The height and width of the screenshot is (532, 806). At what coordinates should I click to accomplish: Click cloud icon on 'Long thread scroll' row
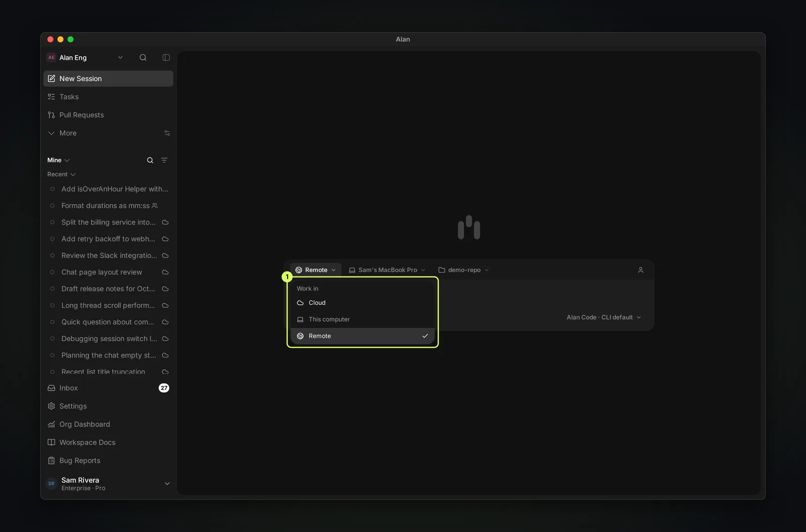coord(165,305)
